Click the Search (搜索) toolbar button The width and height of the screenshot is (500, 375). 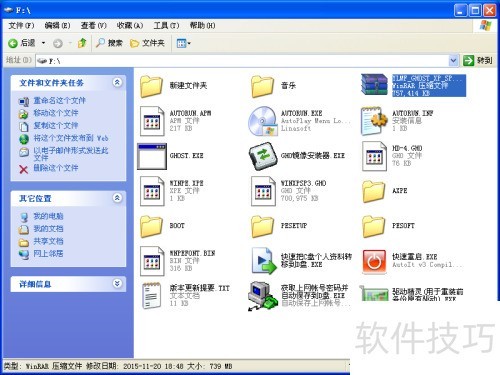click(x=109, y=43)
